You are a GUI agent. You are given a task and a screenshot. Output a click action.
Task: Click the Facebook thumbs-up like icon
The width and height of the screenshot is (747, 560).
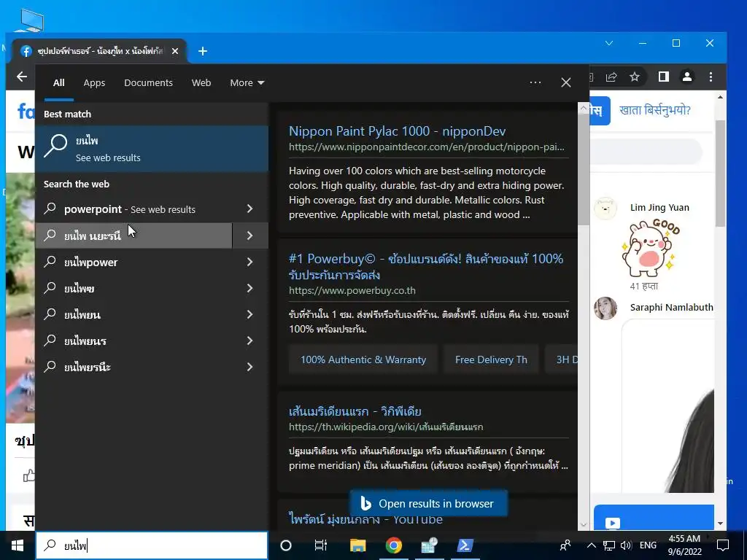tap(29, 475)
